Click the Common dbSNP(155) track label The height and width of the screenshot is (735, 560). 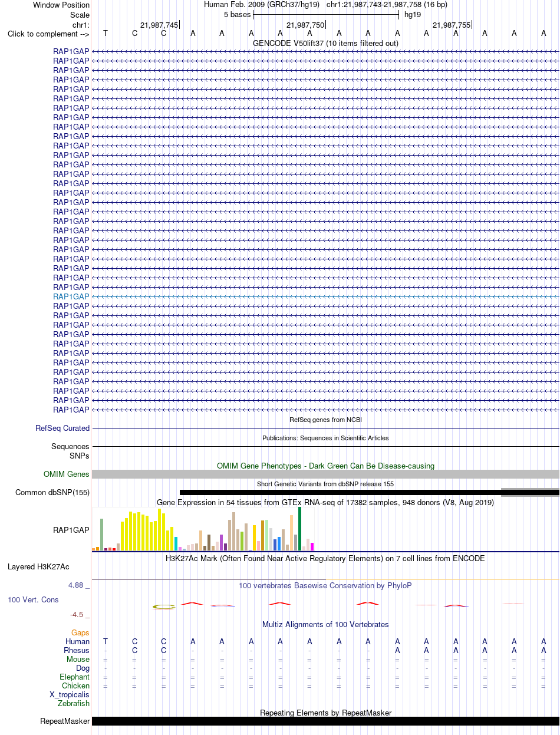pyautogui.click(x=52, y=492)
